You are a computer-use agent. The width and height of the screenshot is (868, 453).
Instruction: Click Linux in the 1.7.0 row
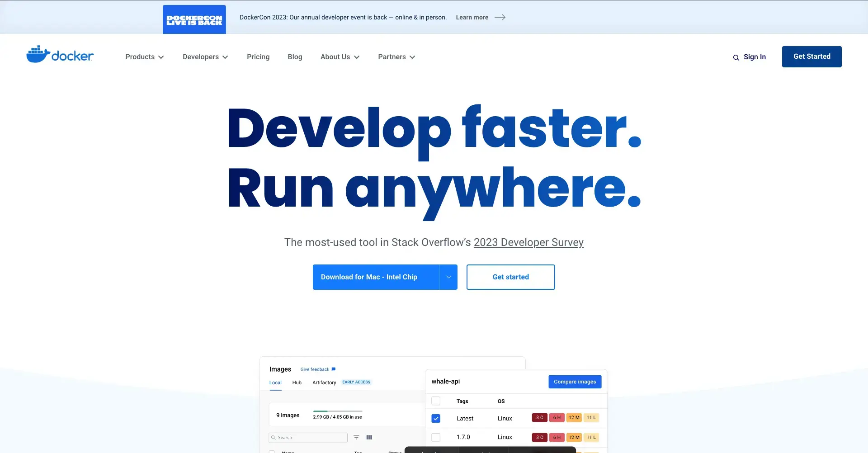point(505,437)
